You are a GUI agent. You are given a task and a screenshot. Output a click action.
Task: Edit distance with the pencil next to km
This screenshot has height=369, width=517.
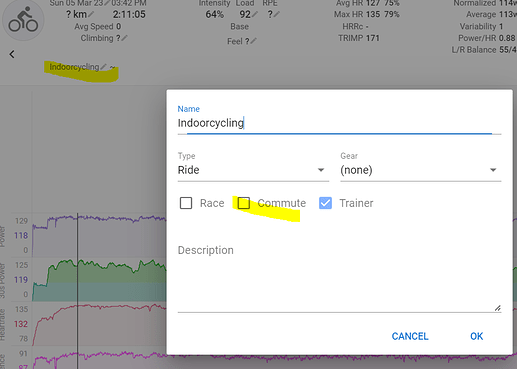(91, 14)
